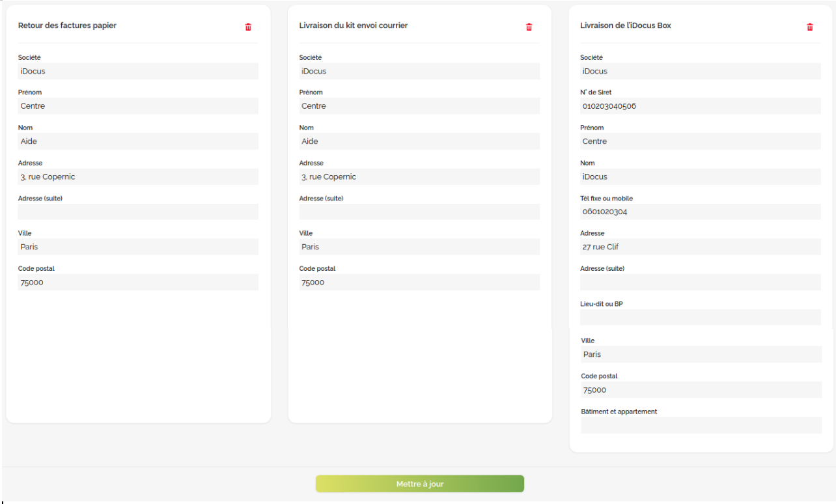Delete the Livraison du kit envoi courrier address
Screen dimensions: 836x504
pos(529,27)
